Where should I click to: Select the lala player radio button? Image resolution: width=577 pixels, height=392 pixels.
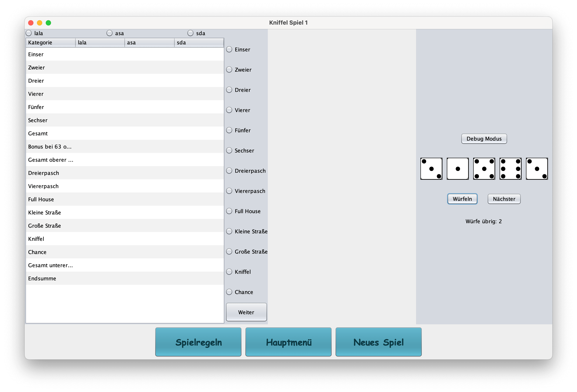[x=29, y=33]
